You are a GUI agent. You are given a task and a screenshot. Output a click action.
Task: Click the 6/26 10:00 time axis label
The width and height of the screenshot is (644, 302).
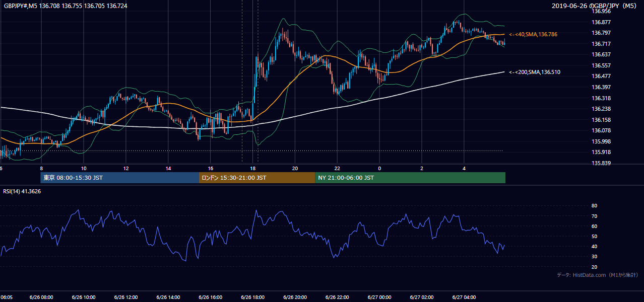(x=83, y=297)
